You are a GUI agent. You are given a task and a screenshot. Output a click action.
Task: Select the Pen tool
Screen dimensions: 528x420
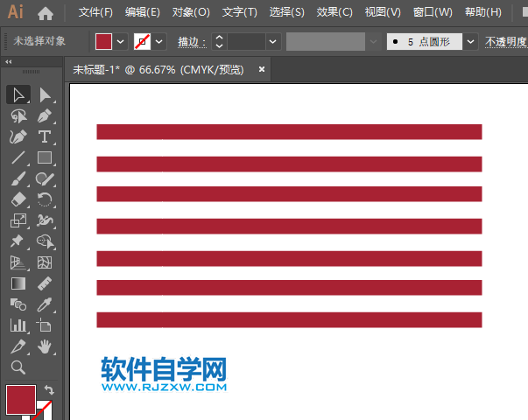[45, 116]
